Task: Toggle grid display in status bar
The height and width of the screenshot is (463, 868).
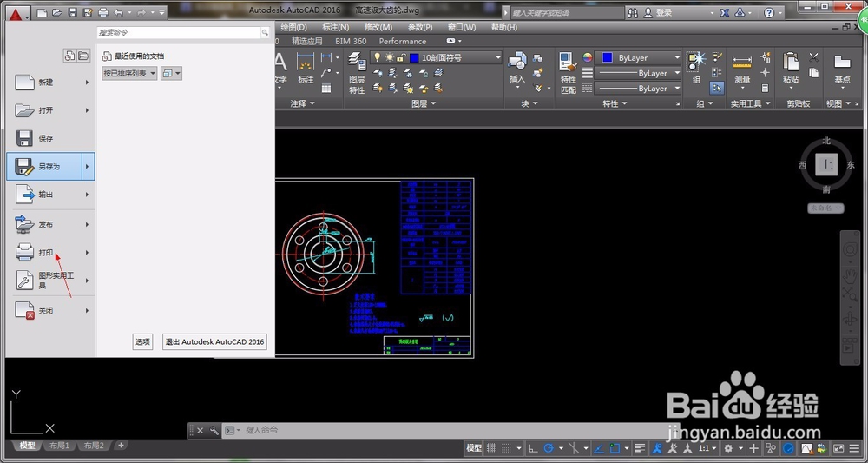Action: (x=490, y=448)
